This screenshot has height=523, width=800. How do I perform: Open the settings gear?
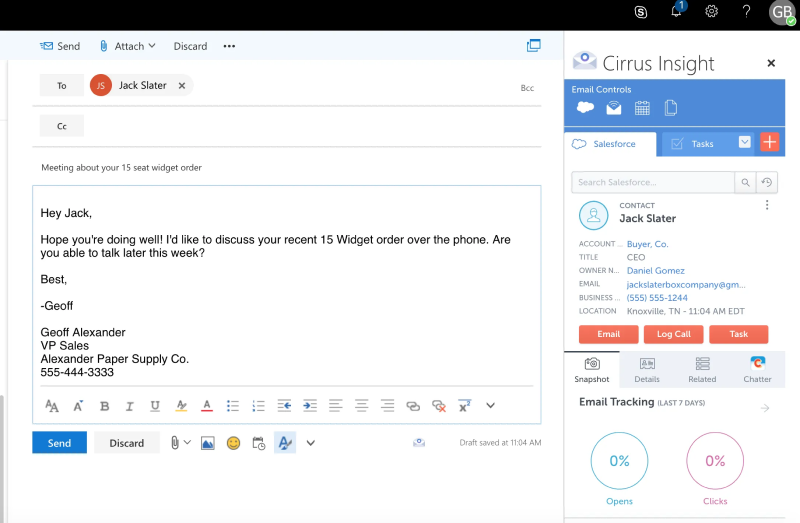[x=711, y=11]
